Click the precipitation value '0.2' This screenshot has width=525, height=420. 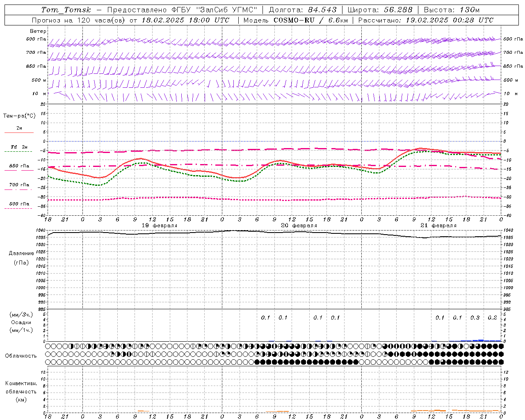click(x=492, y=318)
